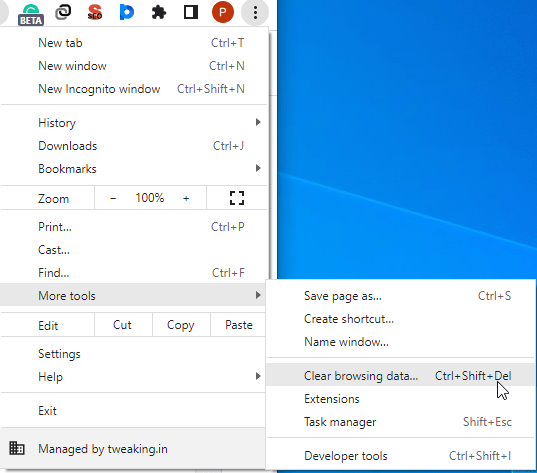Click the building icon beside Managed by tweaking.in
The image size is (537, 473).
coord(17,448)
